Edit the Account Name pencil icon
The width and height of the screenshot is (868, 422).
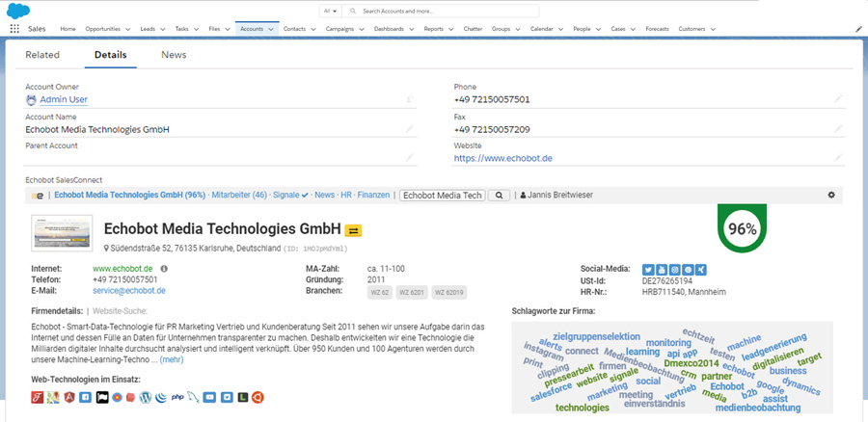pos(409,128)
